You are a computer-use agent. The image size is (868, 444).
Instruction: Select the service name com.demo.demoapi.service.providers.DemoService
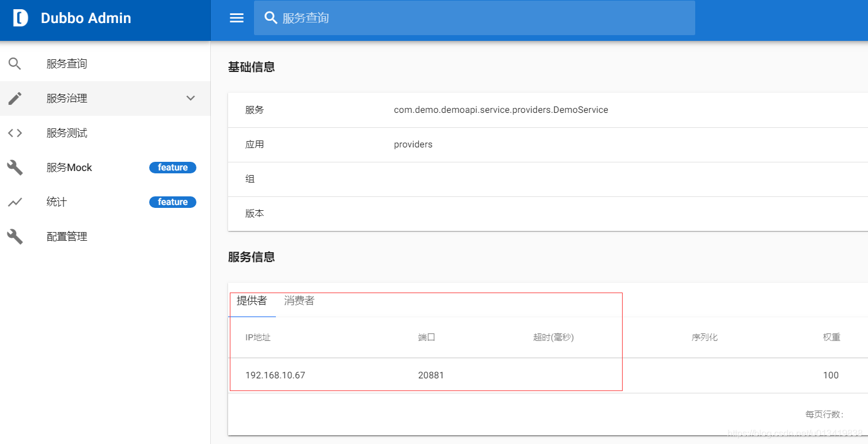tap(501, 109)
